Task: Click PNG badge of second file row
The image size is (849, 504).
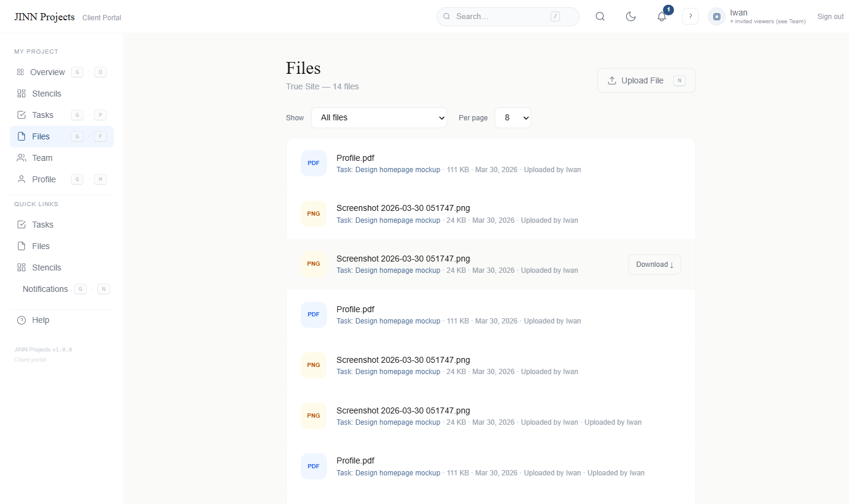Action: (x=314, y=214)
